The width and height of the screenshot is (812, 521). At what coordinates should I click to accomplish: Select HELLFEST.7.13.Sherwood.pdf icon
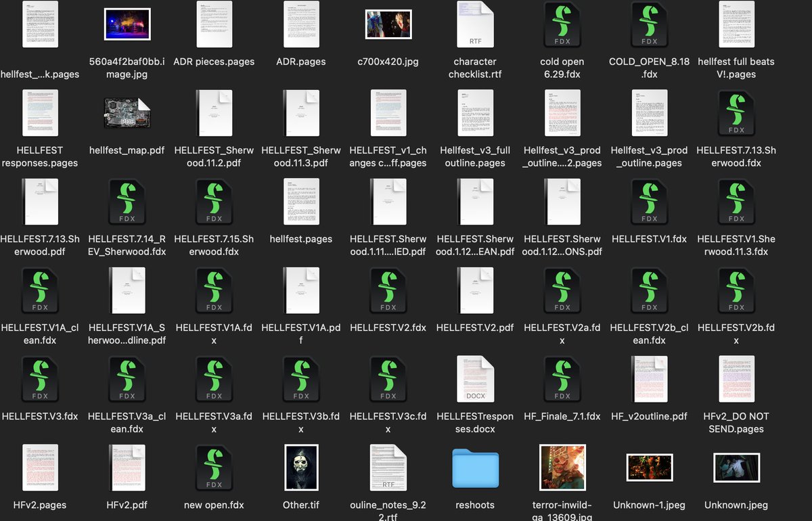41,202
